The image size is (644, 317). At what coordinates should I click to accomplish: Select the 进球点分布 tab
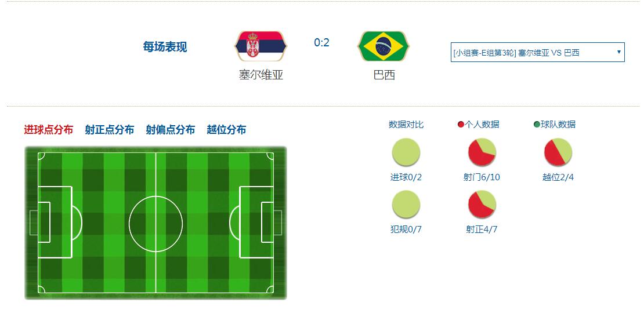pyautogui.click(x=49, y=130)
